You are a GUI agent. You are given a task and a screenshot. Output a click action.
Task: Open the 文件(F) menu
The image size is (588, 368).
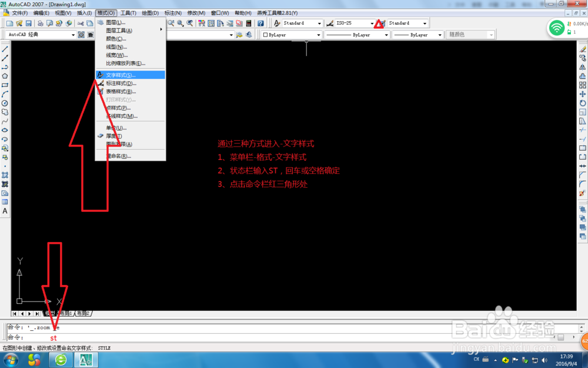point(19,13)
